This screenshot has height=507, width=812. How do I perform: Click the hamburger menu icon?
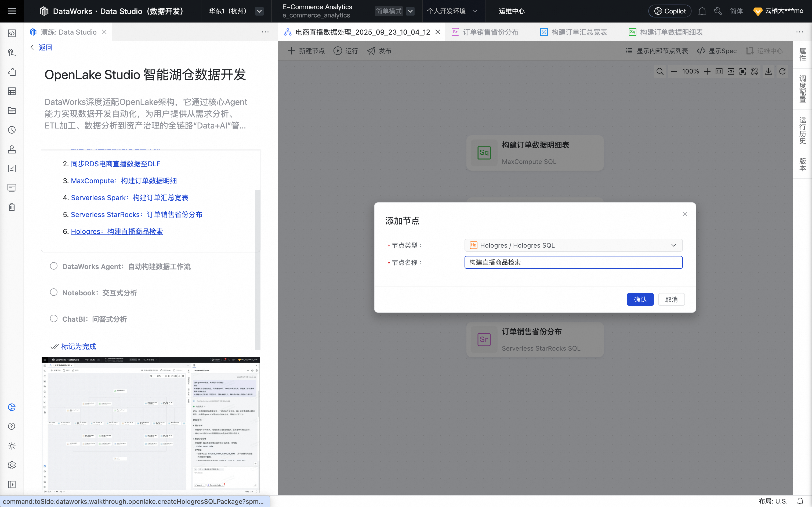click(x=12, y=11)
